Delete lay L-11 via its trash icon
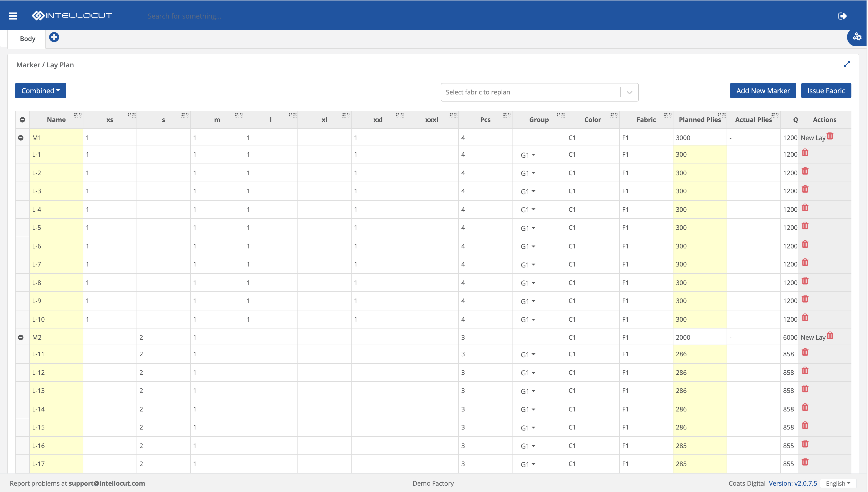This screenshot has width=868, height=492. point(805,352)
